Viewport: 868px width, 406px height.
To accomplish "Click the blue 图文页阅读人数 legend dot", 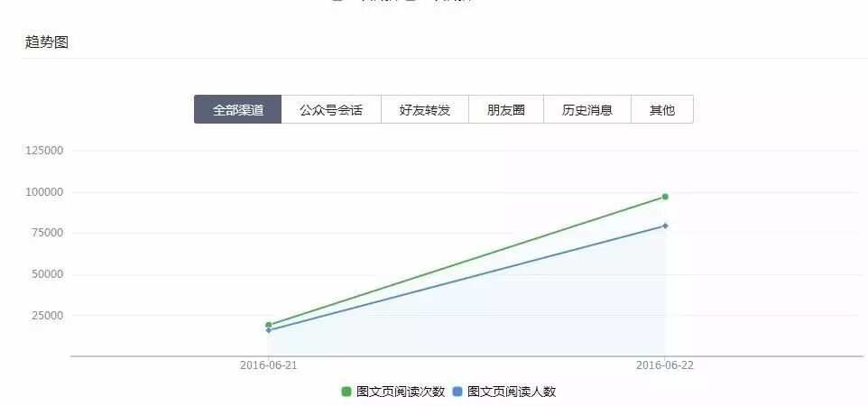I will tap(457, 392).
